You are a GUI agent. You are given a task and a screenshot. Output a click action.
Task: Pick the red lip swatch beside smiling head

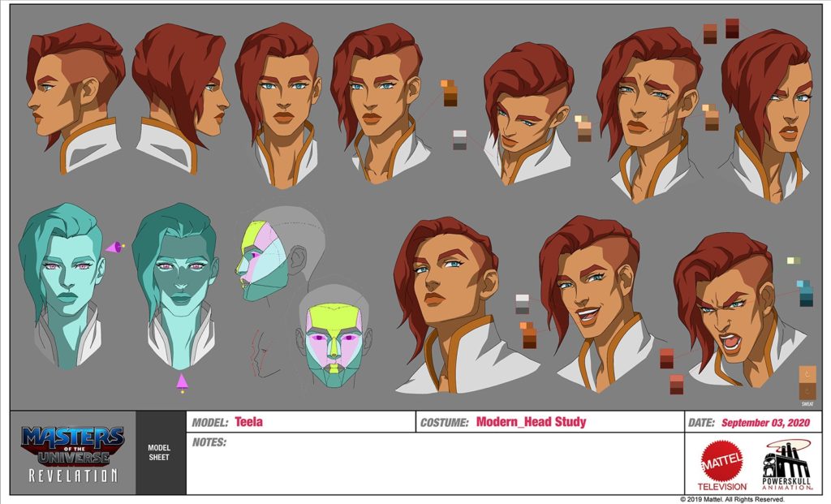click(x=667, y=358)
